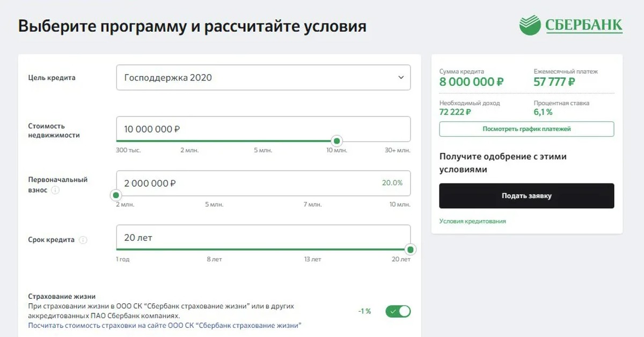Viewport: 644px width, 337px height.
Task: Open info icon next to Первоначальный взнос
Action: [x=56, y=190]
